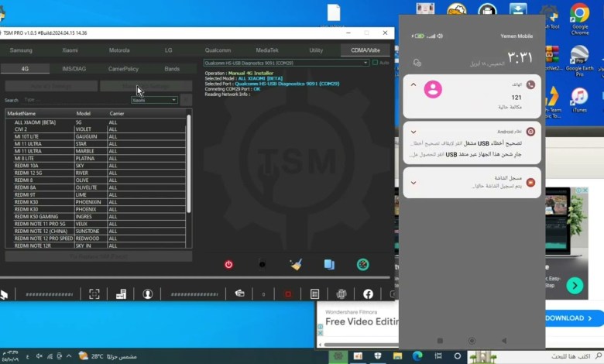Click the Facebook icon in status bar

[368, 294]
